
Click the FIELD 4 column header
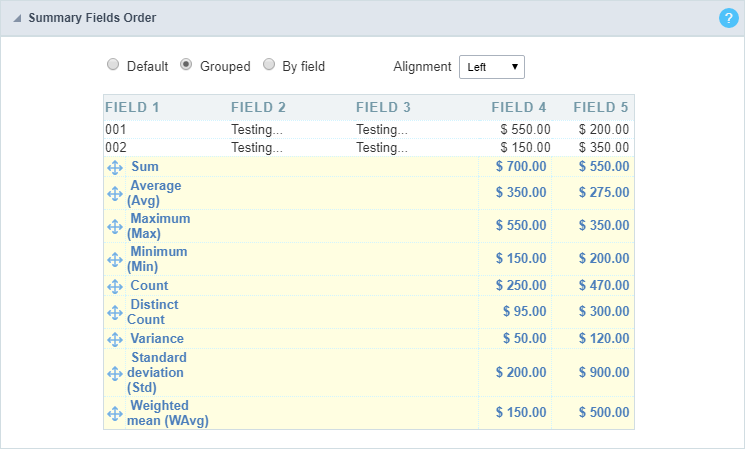519,107
